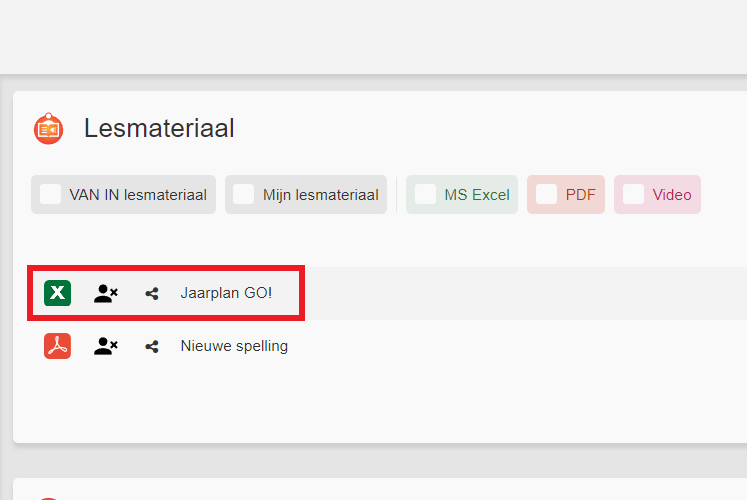
Task: Open the Nieuwe spelling document title
Action: click(x=234, y=346)
